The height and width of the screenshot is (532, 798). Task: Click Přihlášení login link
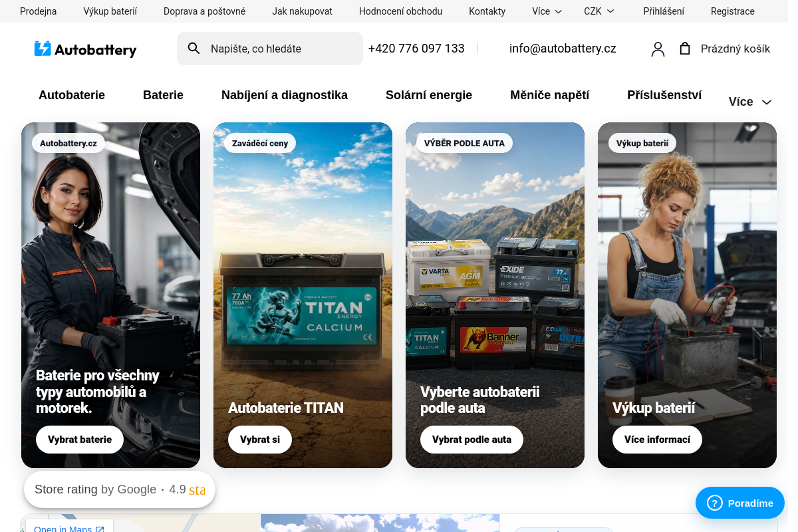(x=664, y=11)
